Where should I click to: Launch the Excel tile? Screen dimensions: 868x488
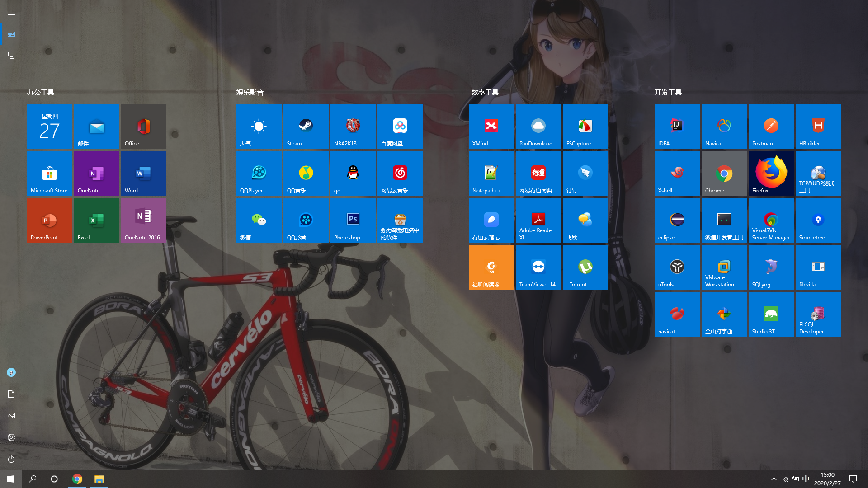[x=96, y=221]
